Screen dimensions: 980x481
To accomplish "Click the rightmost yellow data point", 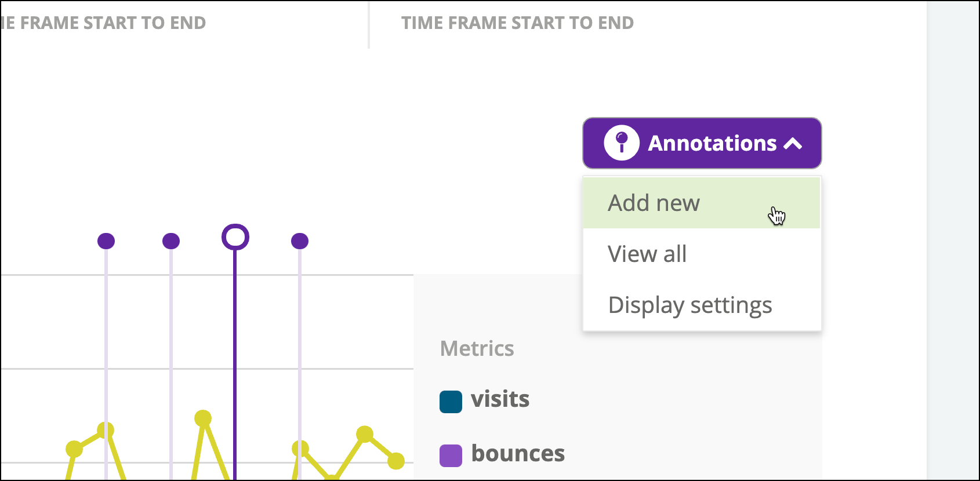I will [x=396, y=461].
